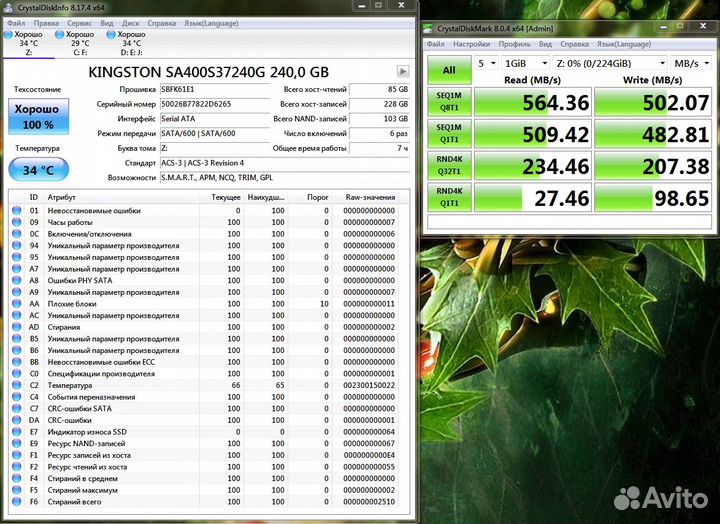This screenshot has width=720, height=524.
Task: Open Настройки menu in CrystalDiskMark
Action: coord(472,44)
